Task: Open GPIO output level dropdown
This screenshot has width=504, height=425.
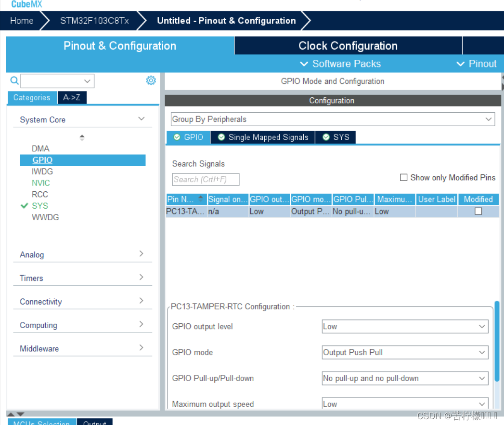Action: [x=405, y=327]
